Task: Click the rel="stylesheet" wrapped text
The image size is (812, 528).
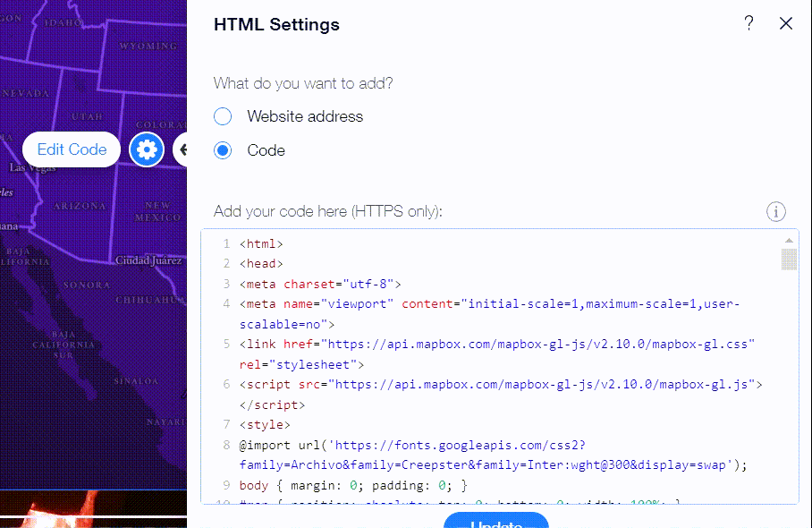Action: (301, 365)
